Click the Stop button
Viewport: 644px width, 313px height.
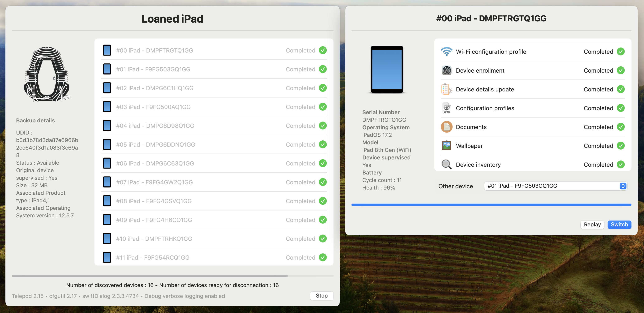pos(322,295)
